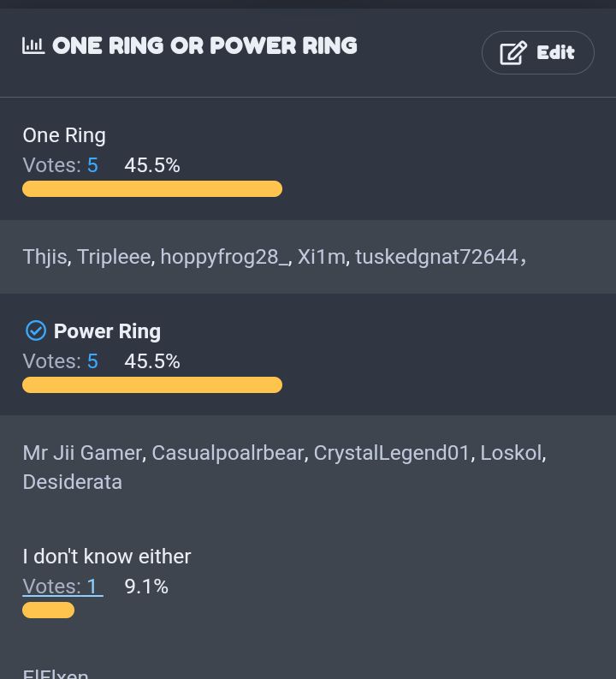Choose the I don't know either option

[106, 557]
